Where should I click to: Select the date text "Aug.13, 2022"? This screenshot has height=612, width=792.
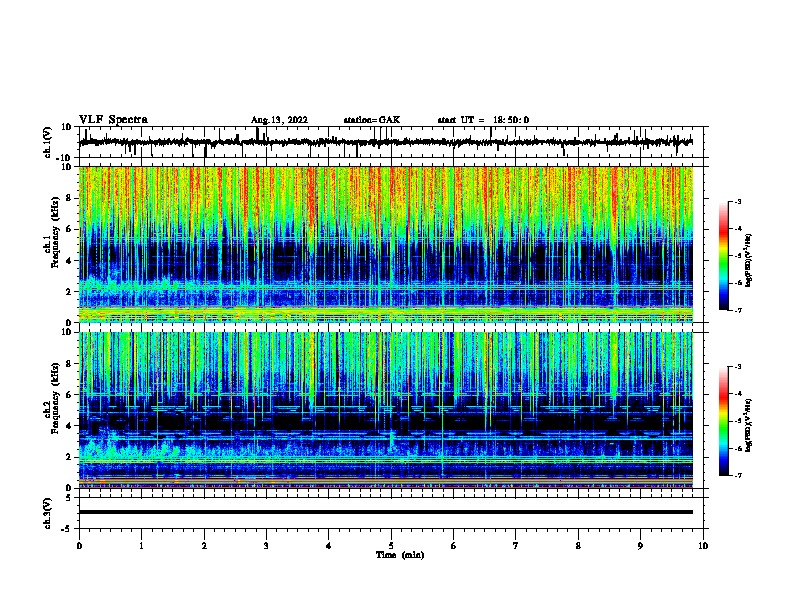click(x=279, y=120)
